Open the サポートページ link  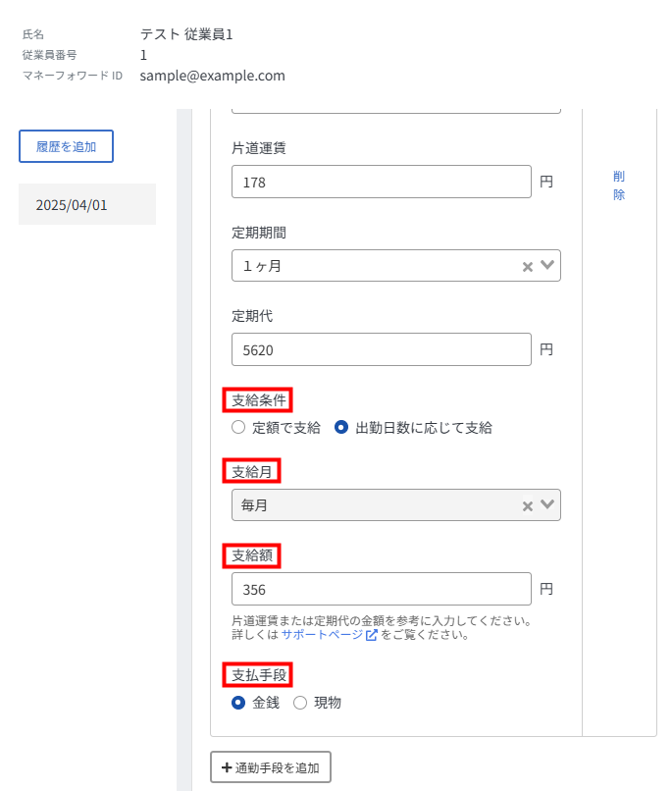click(322, 635)
